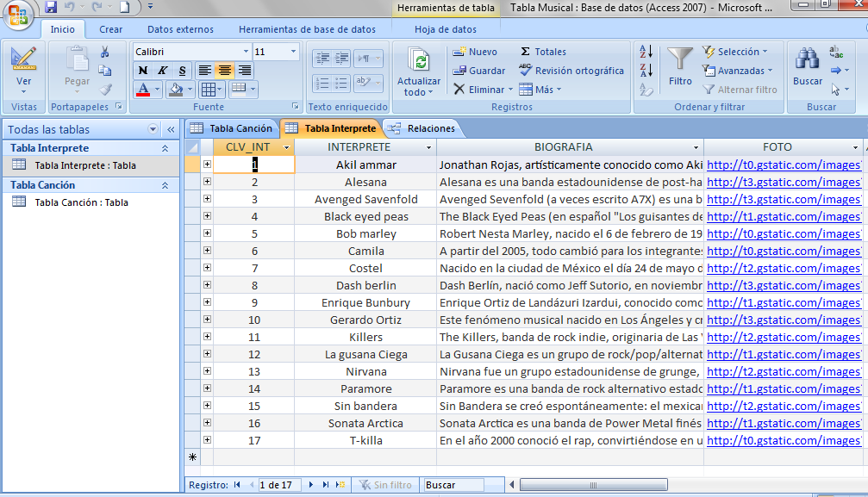Image resolution: width=868 pixels, height=497 pixels.
Task: Toggle underline S formatting
Action: pos(182,71)
